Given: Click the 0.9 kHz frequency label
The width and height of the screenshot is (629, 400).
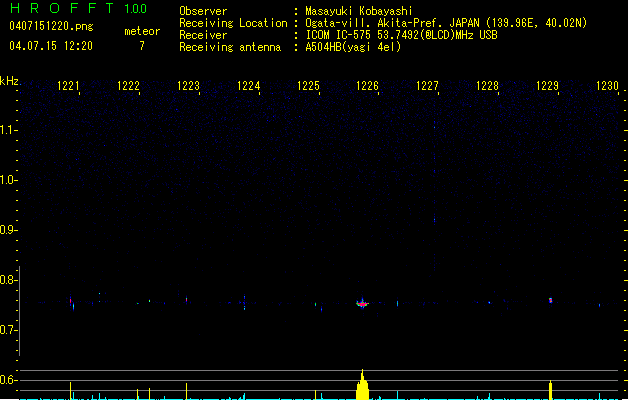Looking at the screenshot, I should [8, 230].
